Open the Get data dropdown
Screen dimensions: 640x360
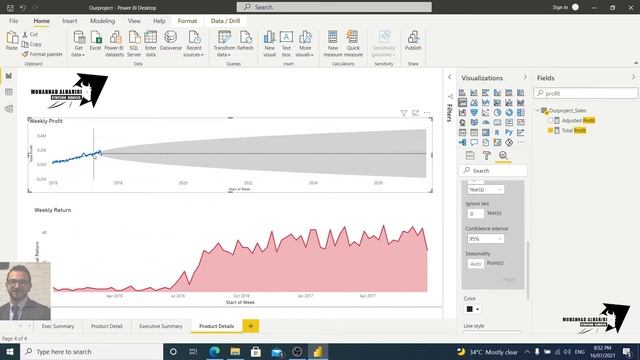[78, 44]
